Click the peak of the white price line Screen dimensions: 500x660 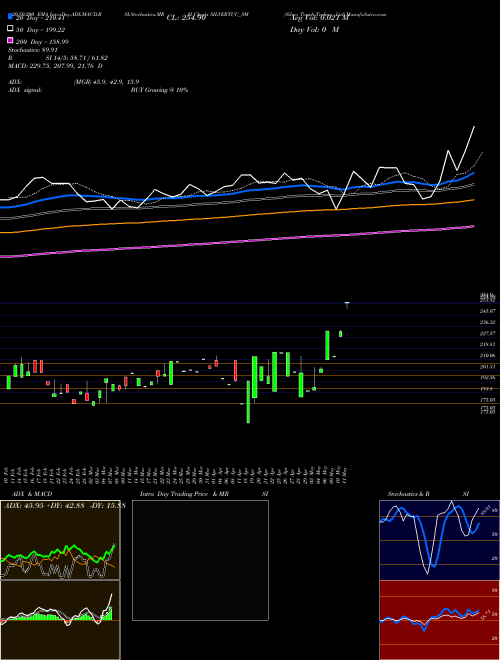click(x=474, y=126)
